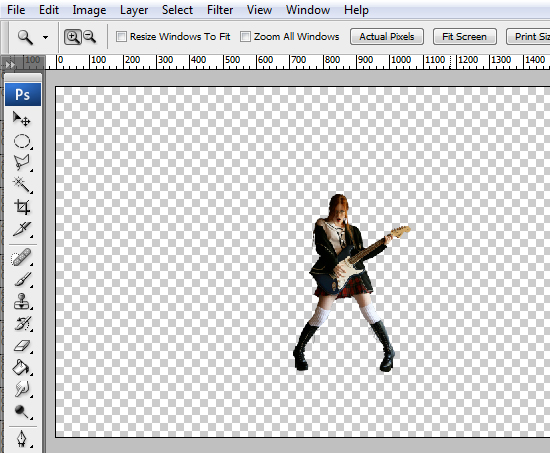Image resolution: width=550 pixels, height=453 pixels.
Task: Open the Window menu
Action: point(308,10)
